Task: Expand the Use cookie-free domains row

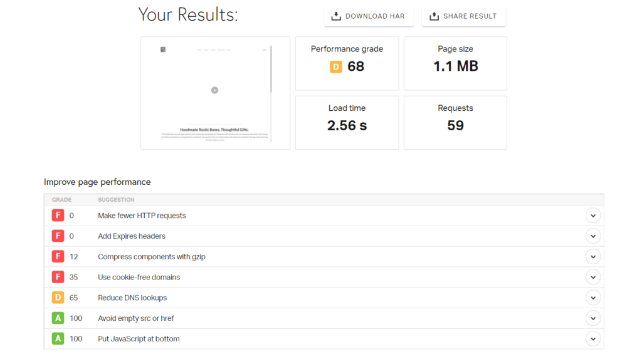Action: tap(593, 278)
